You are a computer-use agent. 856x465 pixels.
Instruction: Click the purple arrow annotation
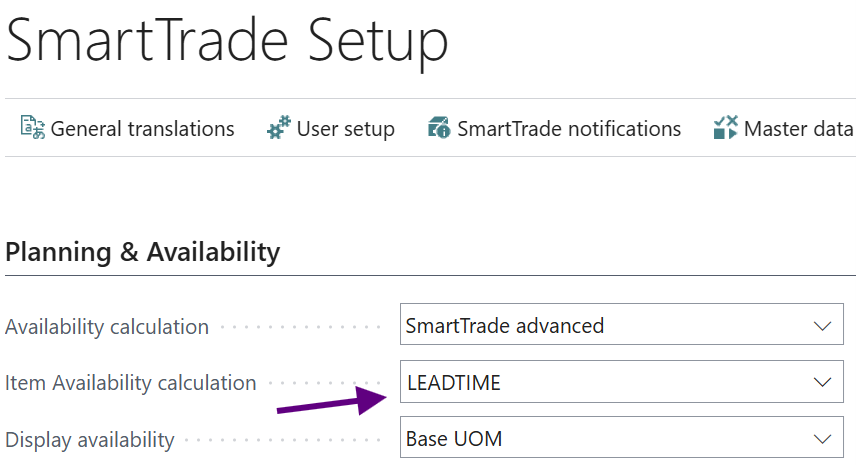[330, 402]
